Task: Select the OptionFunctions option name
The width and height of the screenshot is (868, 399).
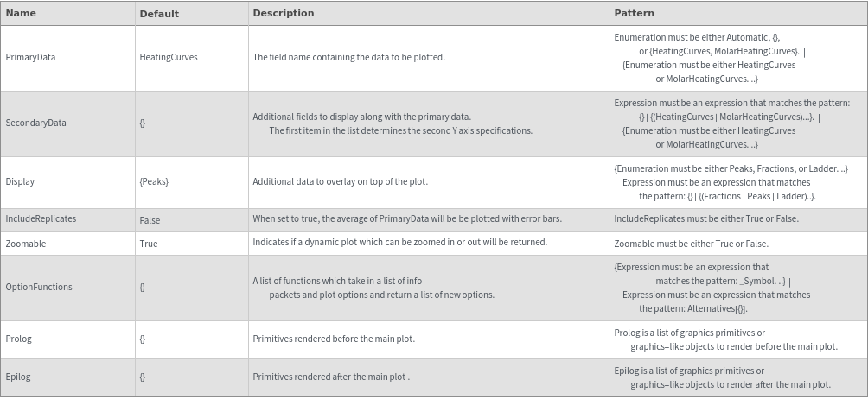Action: [x=39, y=287]
